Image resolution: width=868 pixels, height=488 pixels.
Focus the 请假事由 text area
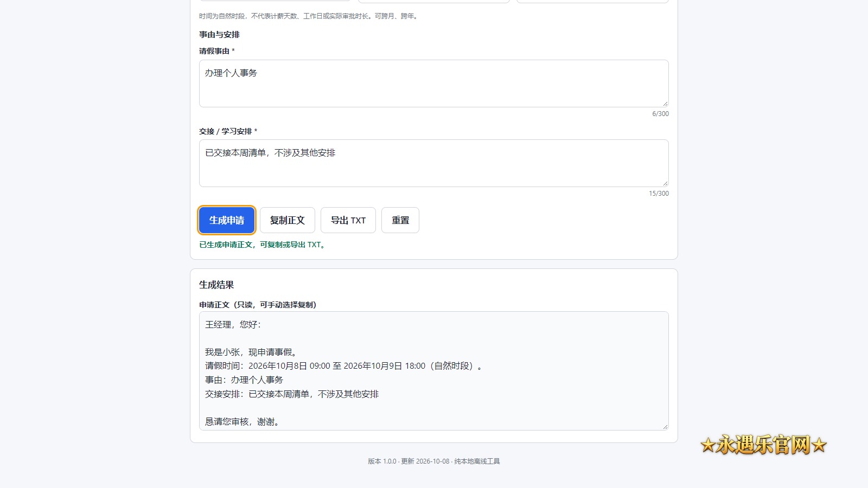click(434, 84)
